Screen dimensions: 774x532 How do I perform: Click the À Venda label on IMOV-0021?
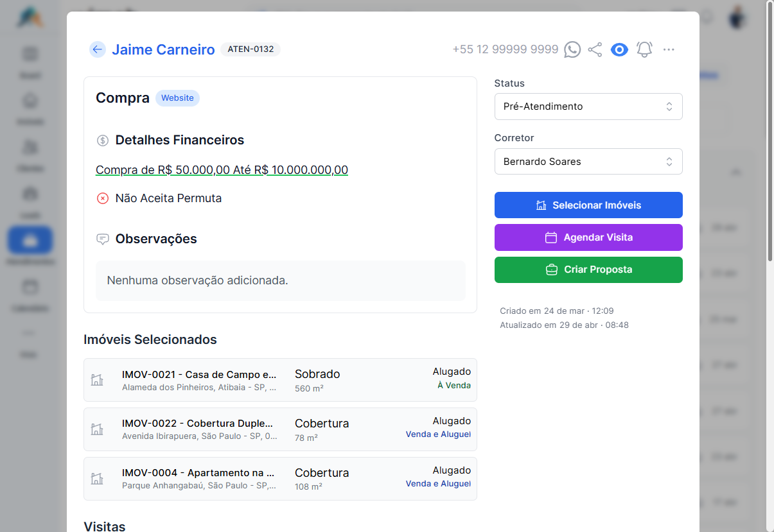point(454,386)
